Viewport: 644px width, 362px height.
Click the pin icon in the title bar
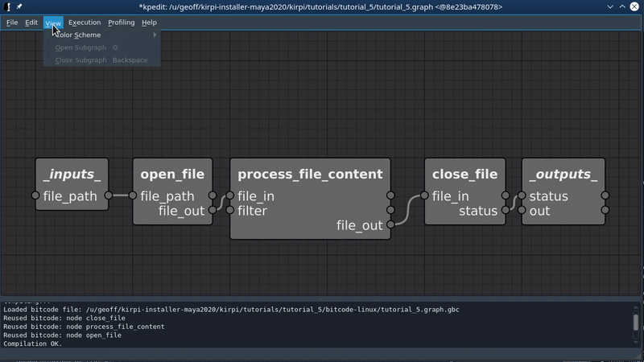[19, 7]
